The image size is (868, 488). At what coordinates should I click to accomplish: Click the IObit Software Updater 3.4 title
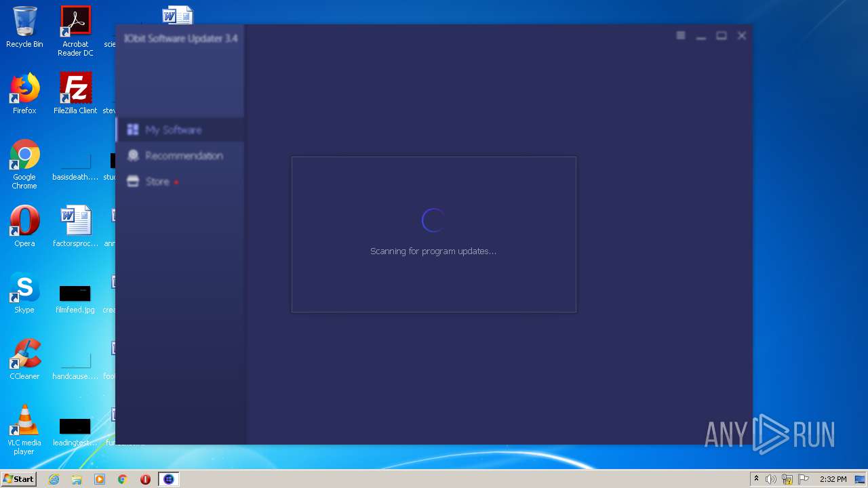click(x=180, y=38)
